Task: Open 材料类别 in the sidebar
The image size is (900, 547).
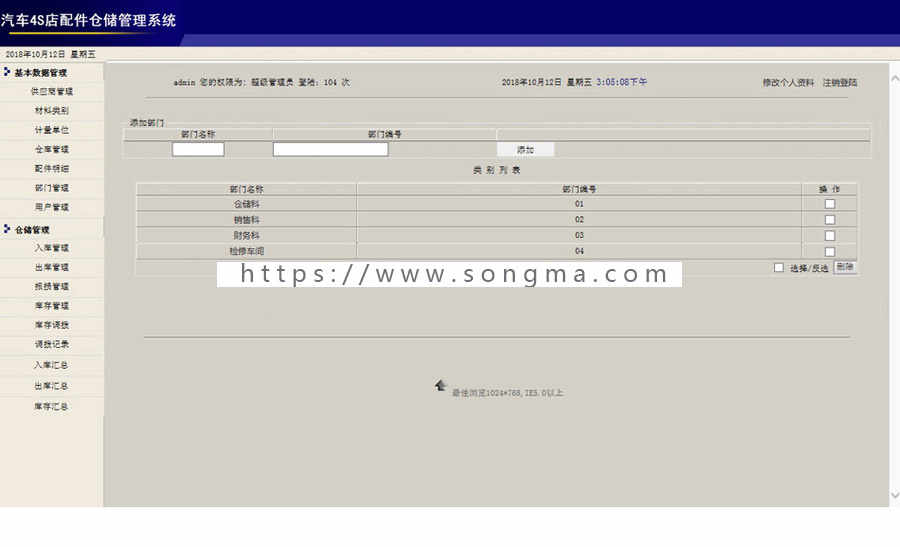Action: (52, 110)
